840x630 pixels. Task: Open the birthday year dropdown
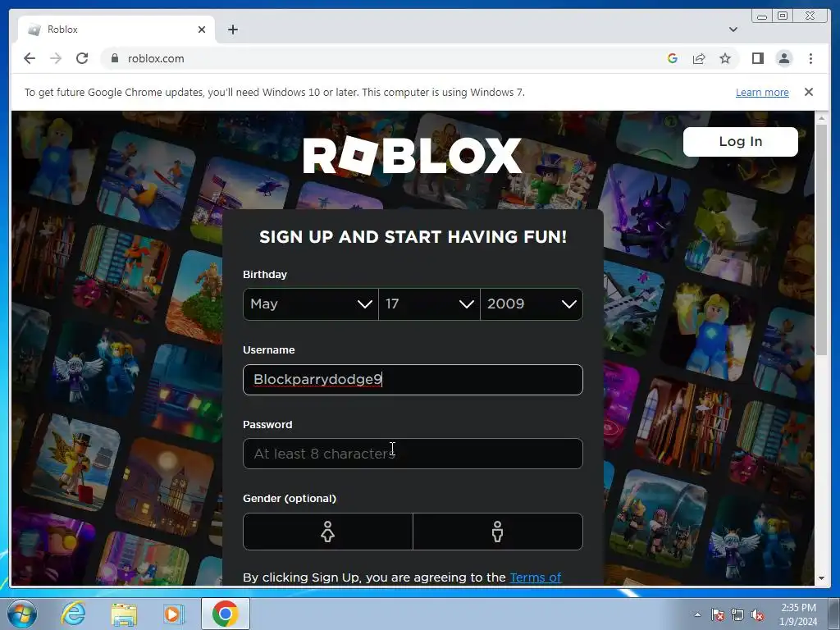(532, 304)
